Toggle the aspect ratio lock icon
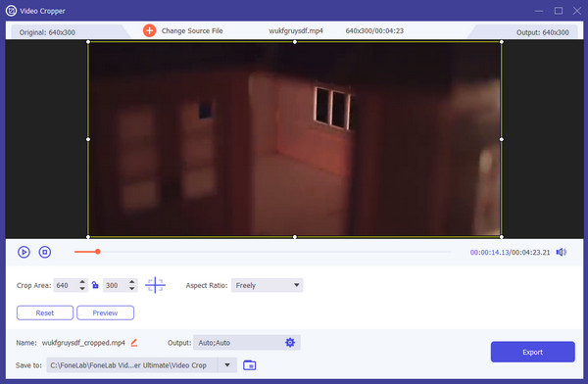Screen dimensions: 588x384 tap(95, 285)
